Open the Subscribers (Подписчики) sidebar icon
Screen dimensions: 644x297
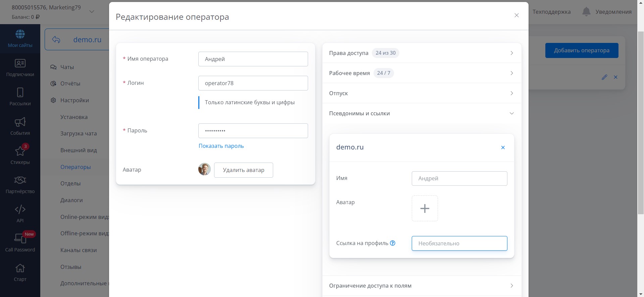20,63
